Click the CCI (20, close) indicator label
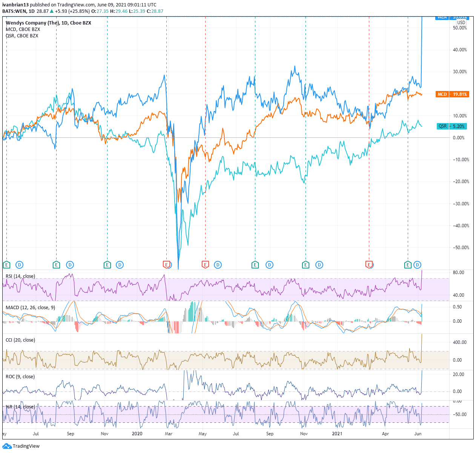Image resolution: width=476 pixels, height=453 pixels. coord(20,340)
